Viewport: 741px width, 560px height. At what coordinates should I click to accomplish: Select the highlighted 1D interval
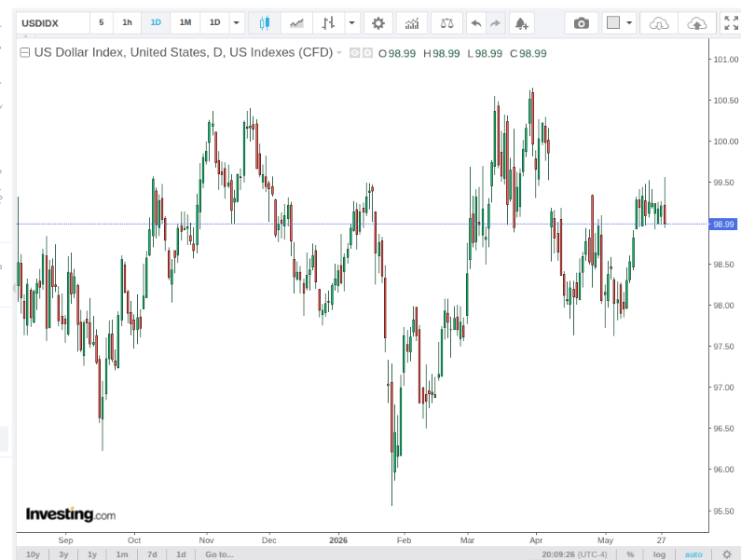[156, 22]
